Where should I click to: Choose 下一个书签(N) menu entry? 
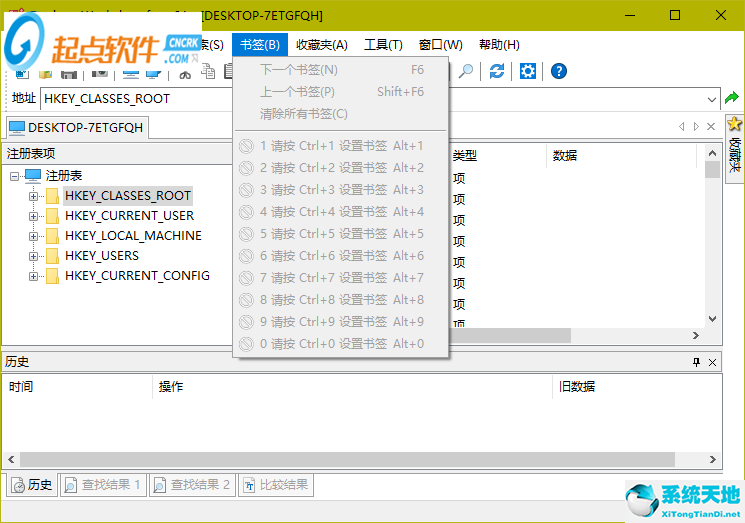[341, 70]
